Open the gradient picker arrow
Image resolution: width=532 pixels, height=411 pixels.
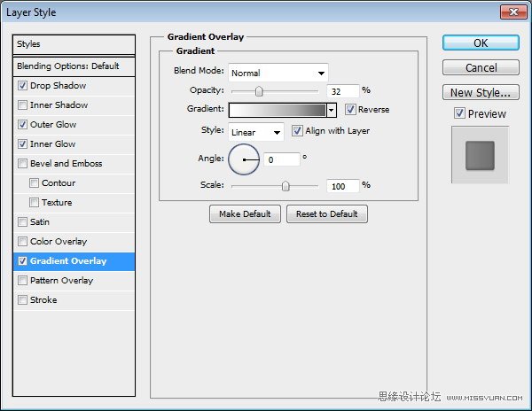click(x=332, y=110)
